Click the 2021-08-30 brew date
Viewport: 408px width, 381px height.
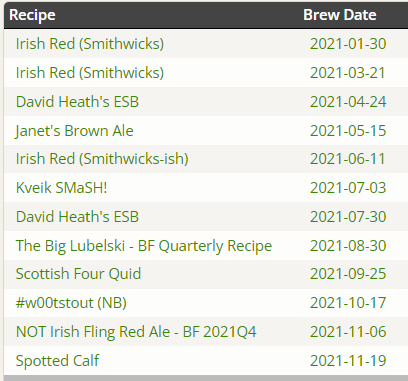point(348,246)
